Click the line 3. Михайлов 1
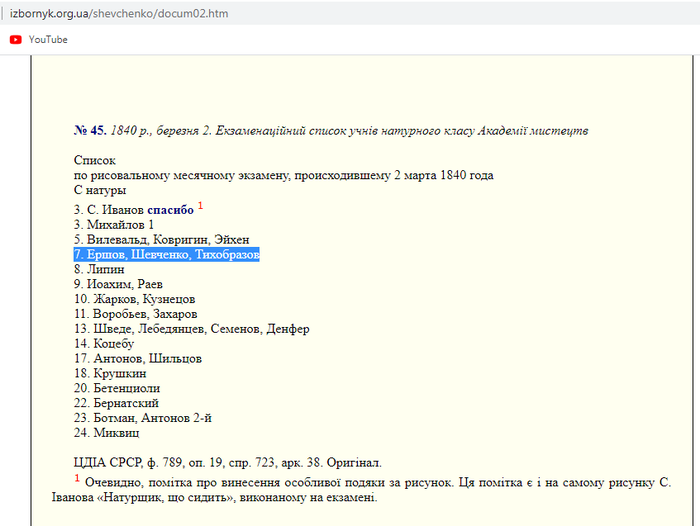700x526 pixels. click(x=114, y=225)
